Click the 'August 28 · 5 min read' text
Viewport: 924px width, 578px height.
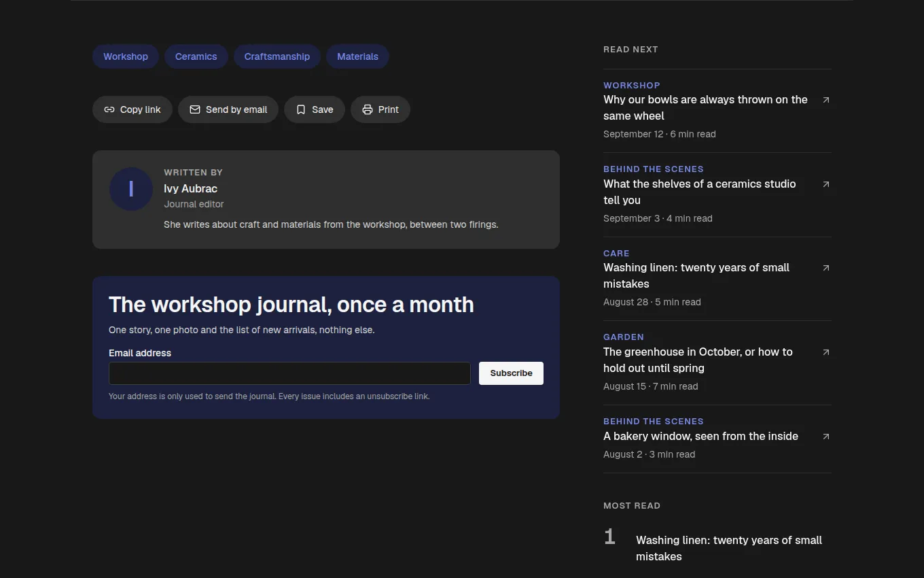point(652,302)
